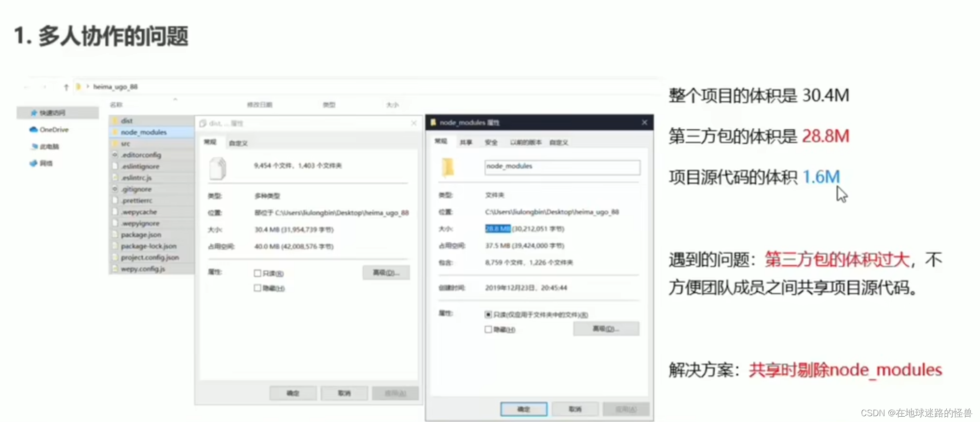Open General (常规) tab in dist properties
The width and height of the screenshot is (980, 422).
click(x=210, y=142)
